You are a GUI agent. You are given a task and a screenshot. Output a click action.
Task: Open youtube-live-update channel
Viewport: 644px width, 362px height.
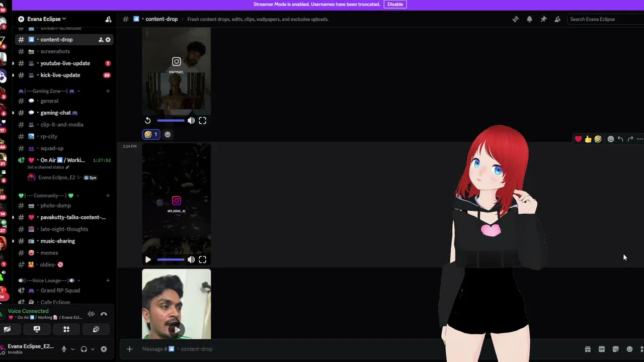tap(65, 63)
